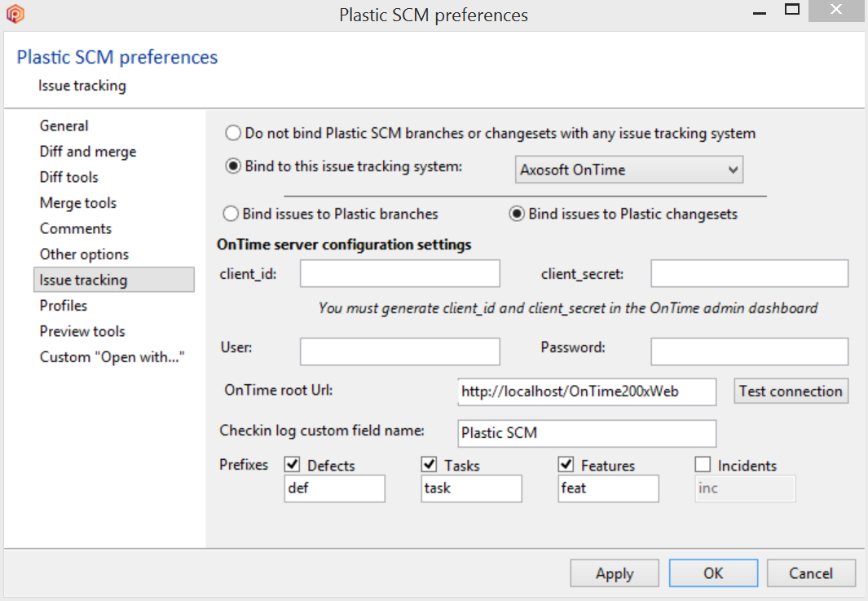Uncheck the Defects prefix checkbox
The image size is (868, 601).
292,464
